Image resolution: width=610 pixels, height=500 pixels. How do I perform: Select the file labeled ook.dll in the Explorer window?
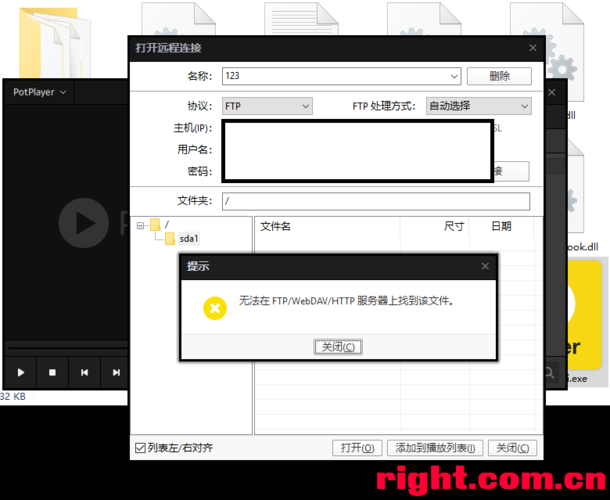pos(582,247)
